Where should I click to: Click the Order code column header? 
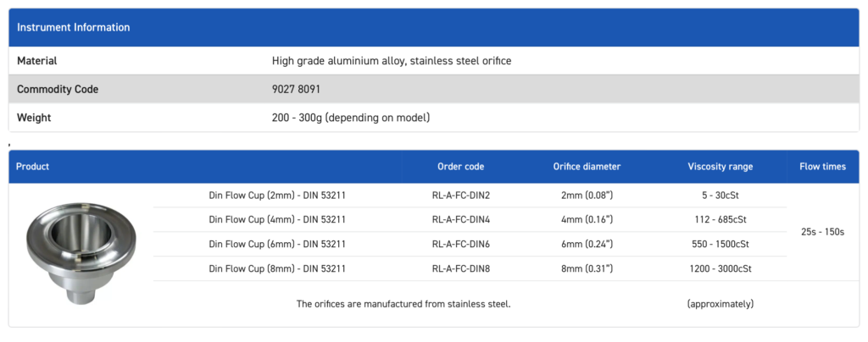(x=461, y=167)
